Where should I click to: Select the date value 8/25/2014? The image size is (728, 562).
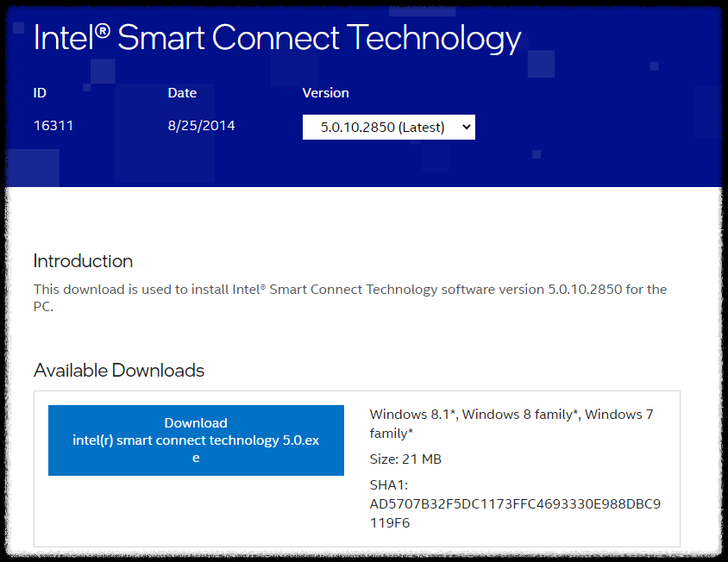pyautogui.click(x=201, y=125)
